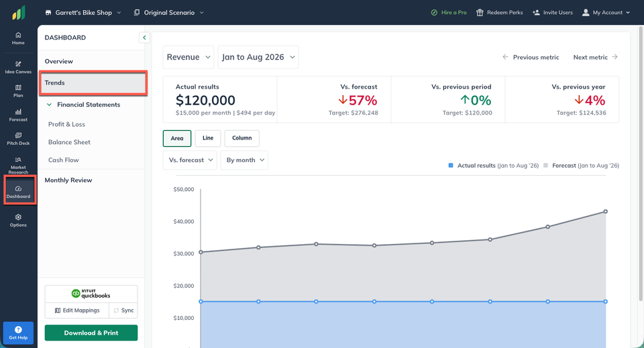The width and height of the screenshot is (644, 348).
Task: Switch chart to Line view
Action: pyautogui.click(x=208, y=138)
